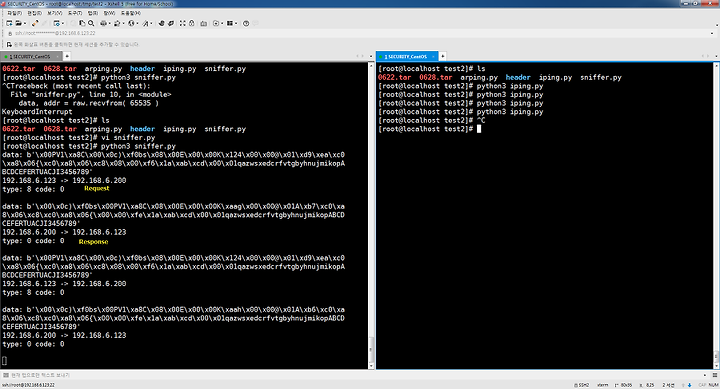720x389 pixels.
Task: Open the first menu bar item (File)
Action: (14, 13)
